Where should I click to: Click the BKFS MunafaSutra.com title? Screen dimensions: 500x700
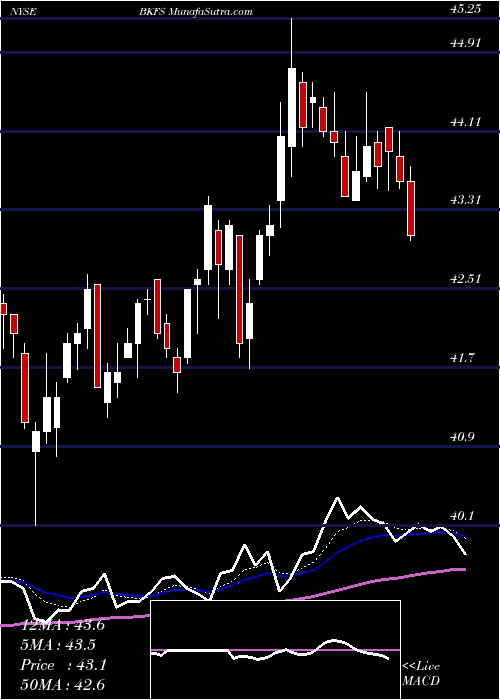click(x=195, y=11)
